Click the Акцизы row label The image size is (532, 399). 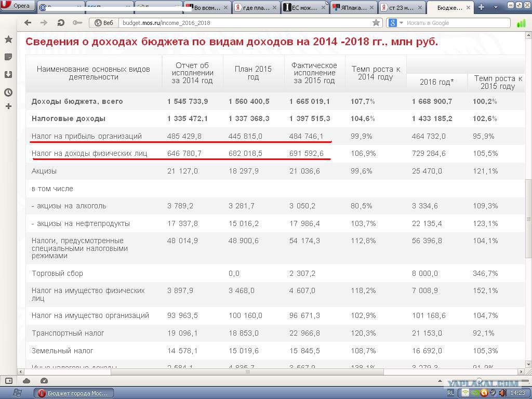tap(44, 171)
